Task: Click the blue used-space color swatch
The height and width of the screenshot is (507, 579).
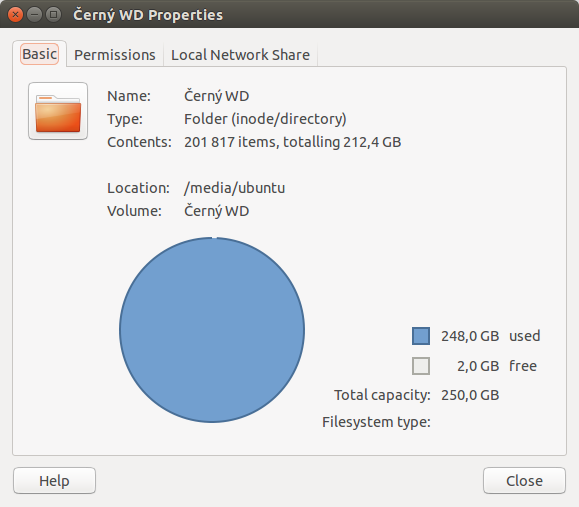Action: click(421, 336)
